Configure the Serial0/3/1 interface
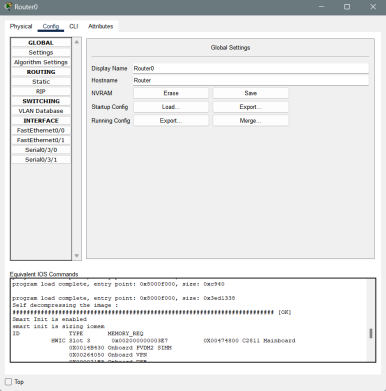386x391 pixels. (x=41, y=159)
